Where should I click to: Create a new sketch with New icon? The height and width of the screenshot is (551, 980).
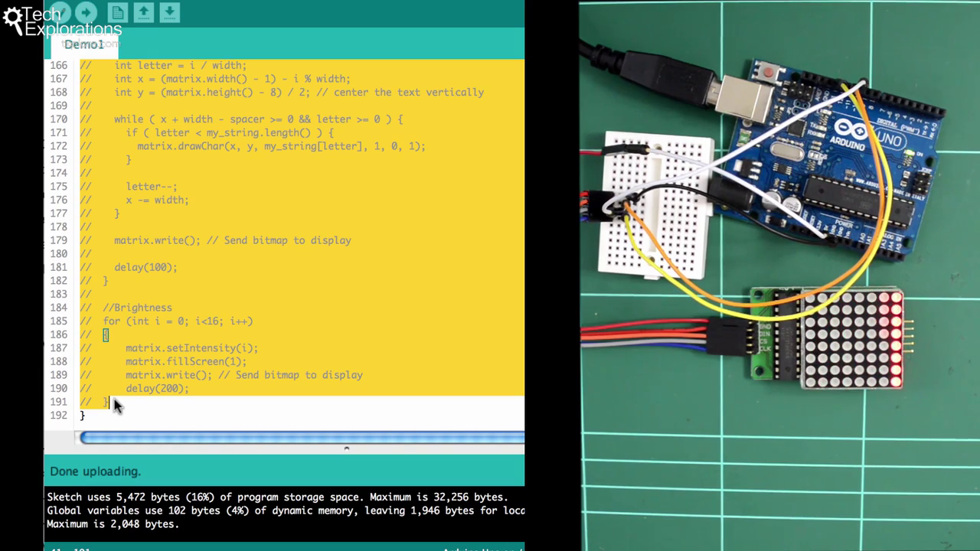coord(117,11)
